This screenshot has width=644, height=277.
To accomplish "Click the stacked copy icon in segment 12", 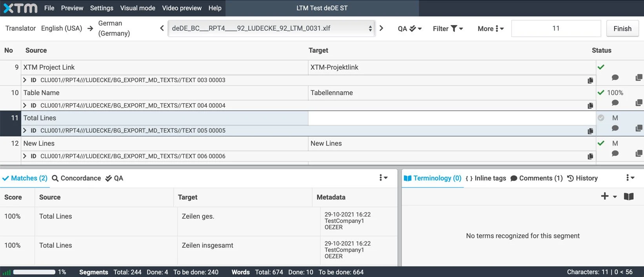I will [639, 154].
